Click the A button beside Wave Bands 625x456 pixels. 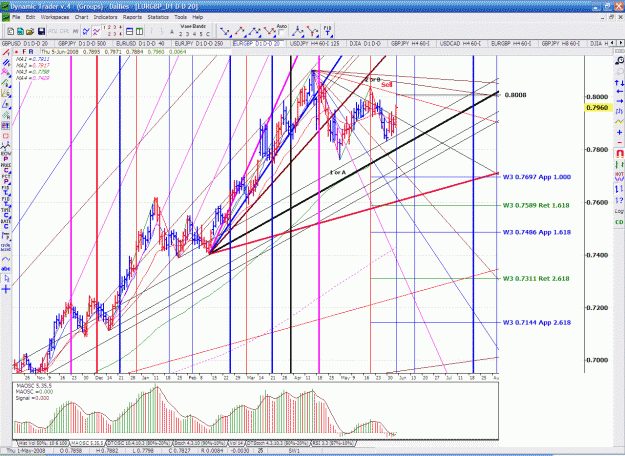click(172, 32)
